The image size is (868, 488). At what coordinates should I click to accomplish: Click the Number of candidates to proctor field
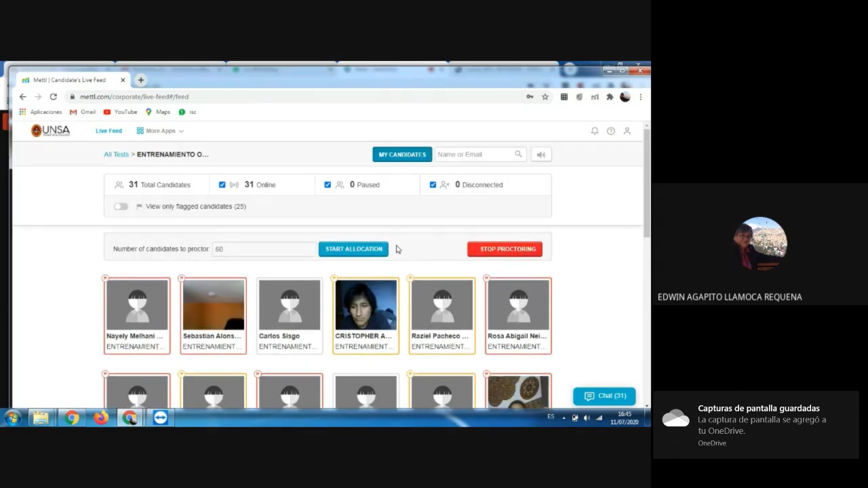coord(264,249)
